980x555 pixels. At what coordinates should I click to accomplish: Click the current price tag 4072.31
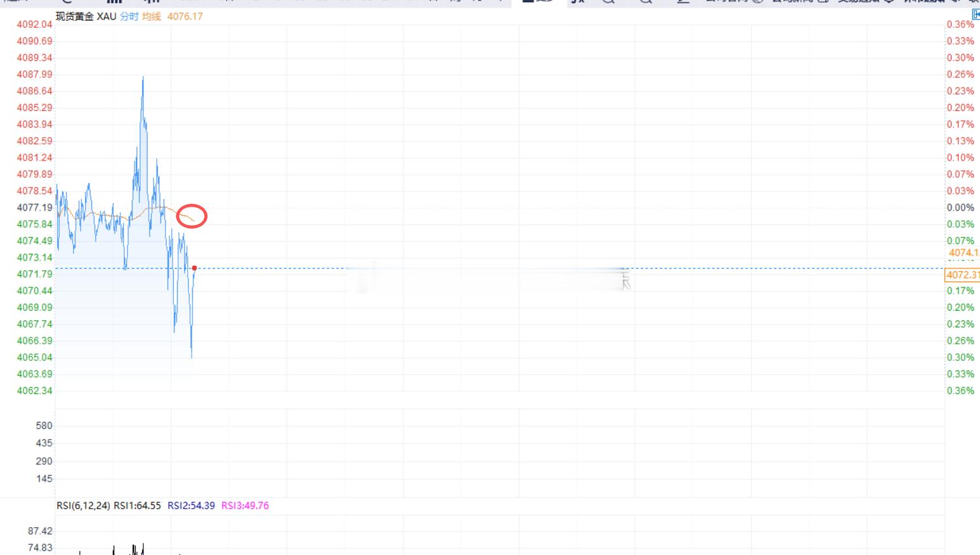[962, 275]
